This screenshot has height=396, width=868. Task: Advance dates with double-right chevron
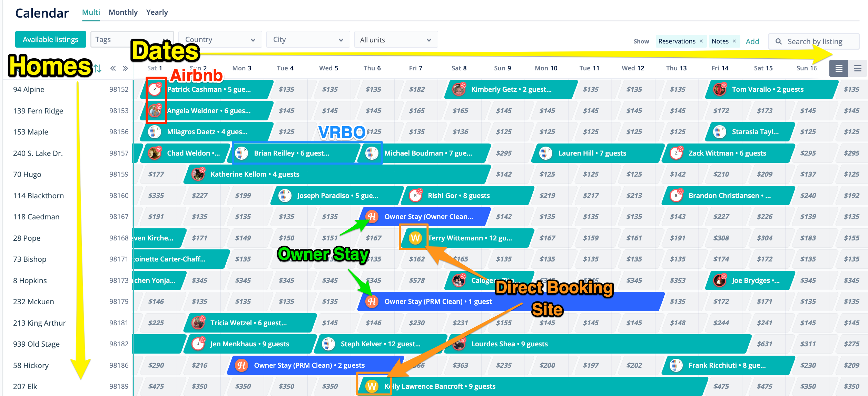(125, 68)
